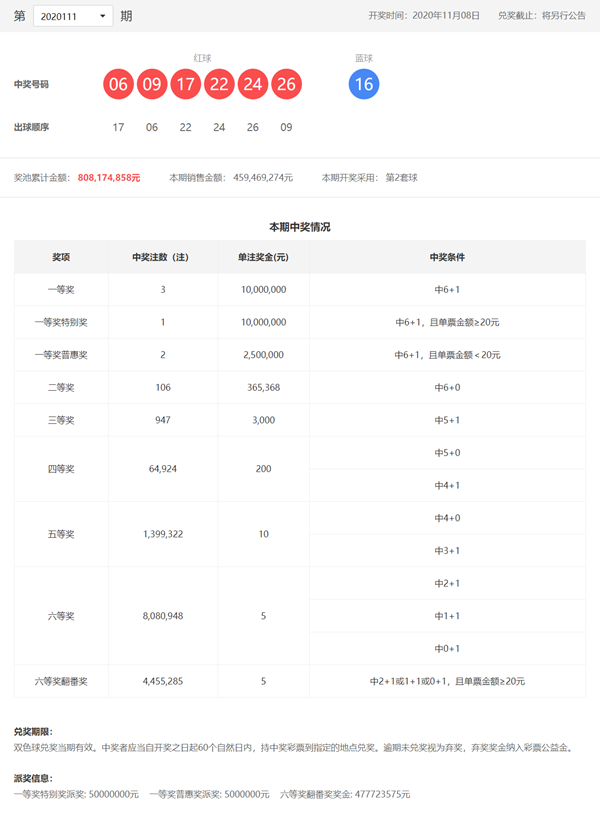Click the 中奖条件 column header
The width and height of the screenshot is (600, 815).
tap(447, 257)
